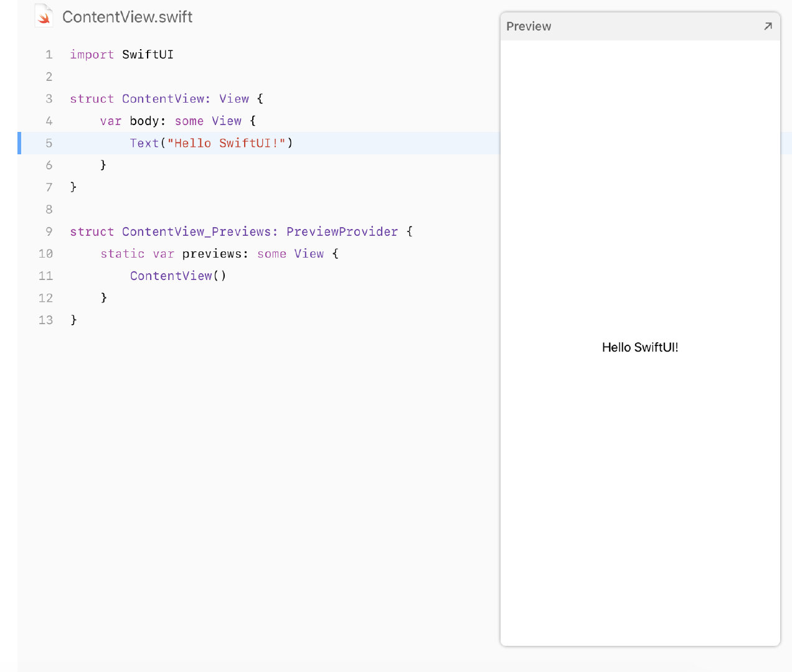792x672 pixels.
Task: Click the Swift file icon beside ContentView.swift
Action: pos(43,16)
